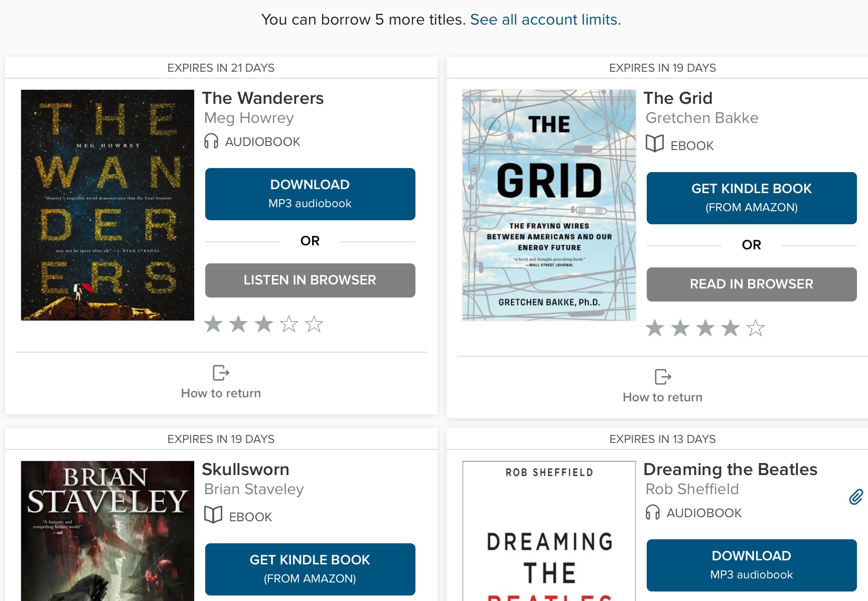Click the headphones icon for Dreaming the Beatles
Screen dimensions: 868x601
[x=653, y=512]
